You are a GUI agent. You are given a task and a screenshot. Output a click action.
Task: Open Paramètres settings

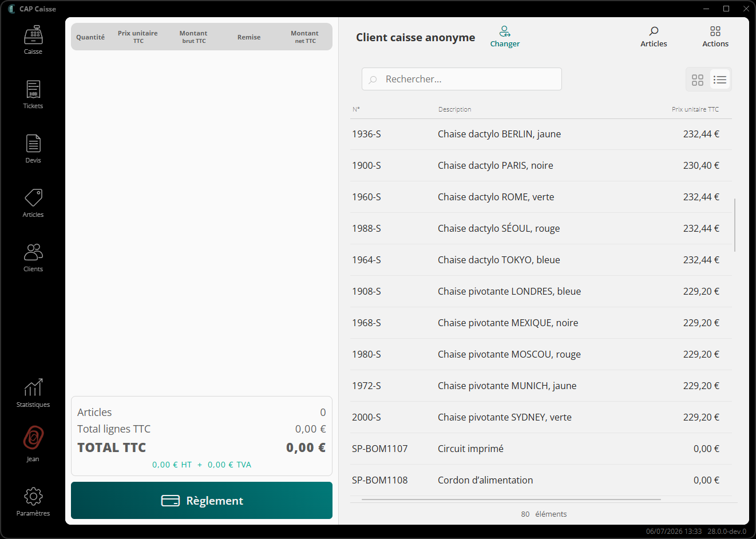point(33,502)
